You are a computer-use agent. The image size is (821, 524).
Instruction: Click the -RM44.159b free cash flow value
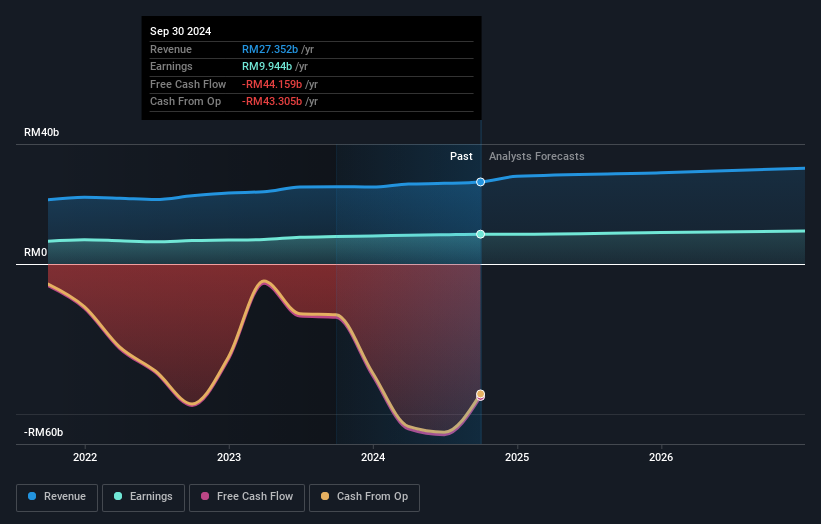(x=272, y=84)
